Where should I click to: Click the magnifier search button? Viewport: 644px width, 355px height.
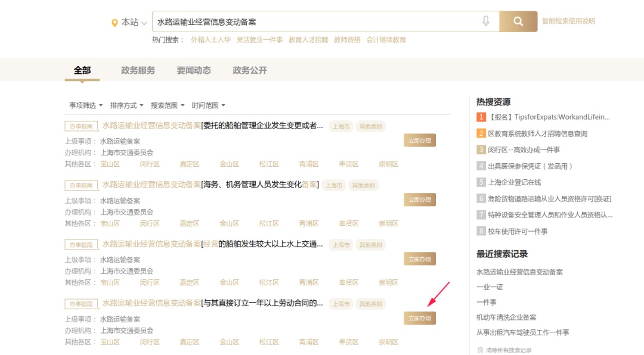[x=518, y=21]
